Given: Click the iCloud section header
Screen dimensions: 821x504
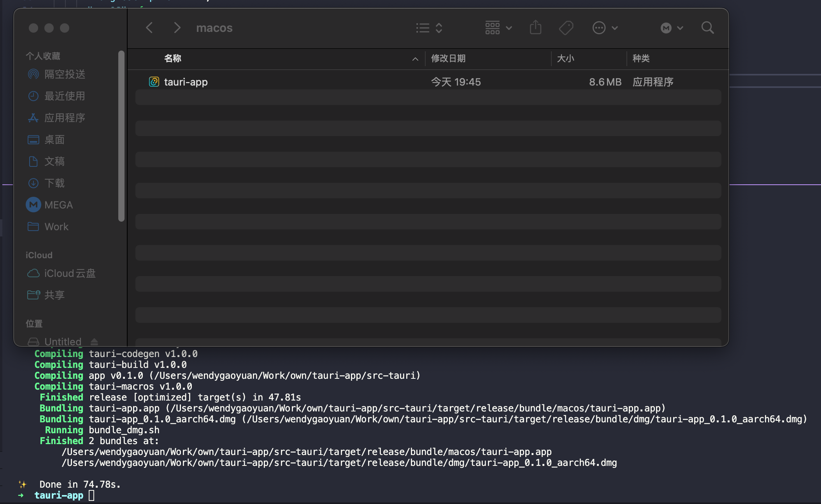Looking at the screenshot, I should point(39,255).
